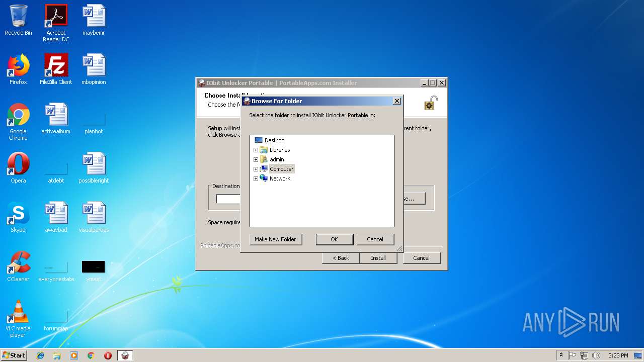Confirm folder selection with OK
Screen dimensions: 644x362
pos(334,239)
